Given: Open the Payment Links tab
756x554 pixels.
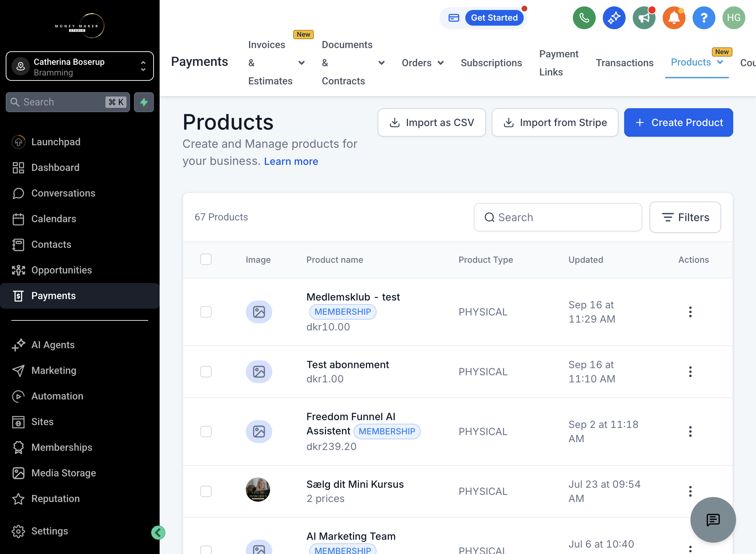Looking at the screenshot, I should coord(559,63).
